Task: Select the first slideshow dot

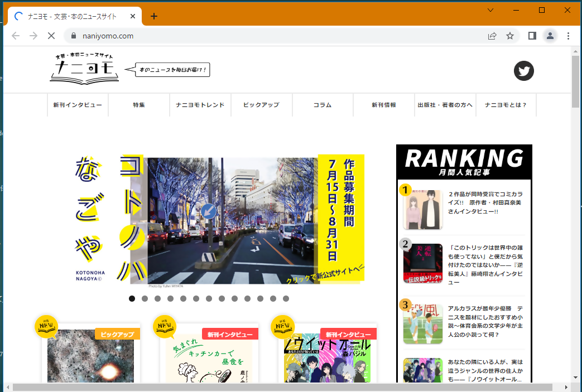Action: 132,298
